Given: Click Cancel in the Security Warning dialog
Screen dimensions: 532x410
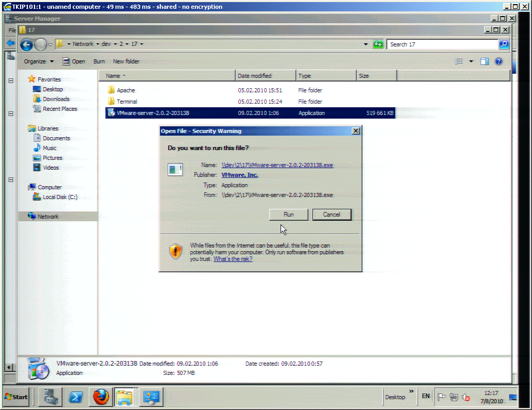Looking at the screenshot, I should (x=331, y=215).
